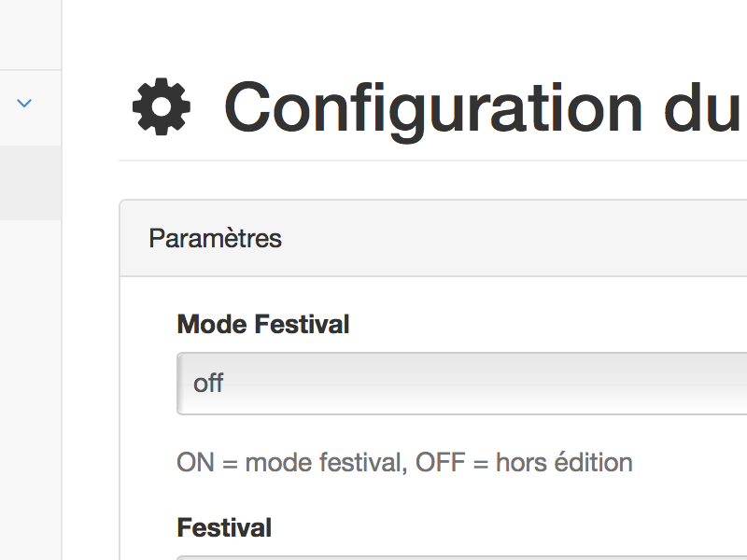747x560 pixels.
Task: Select the highlighted gray sidebar row
Action: click(x=31, y=183)
